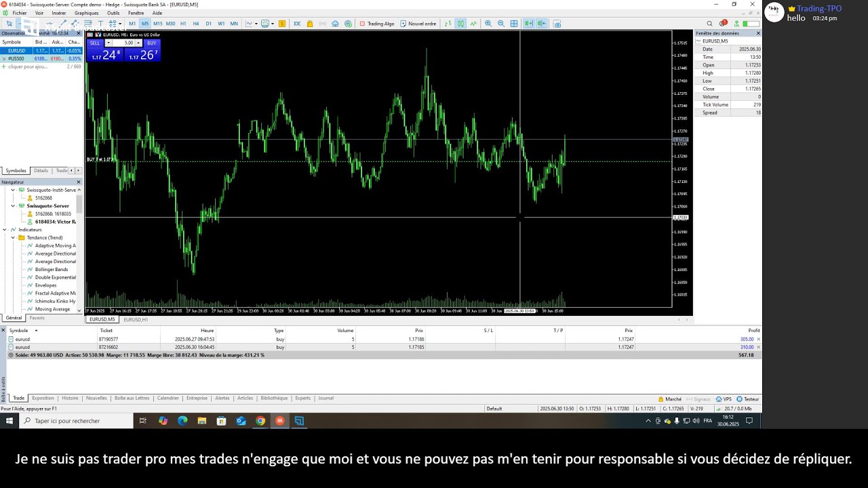Select the D1 timeframe

coord(208,24)
